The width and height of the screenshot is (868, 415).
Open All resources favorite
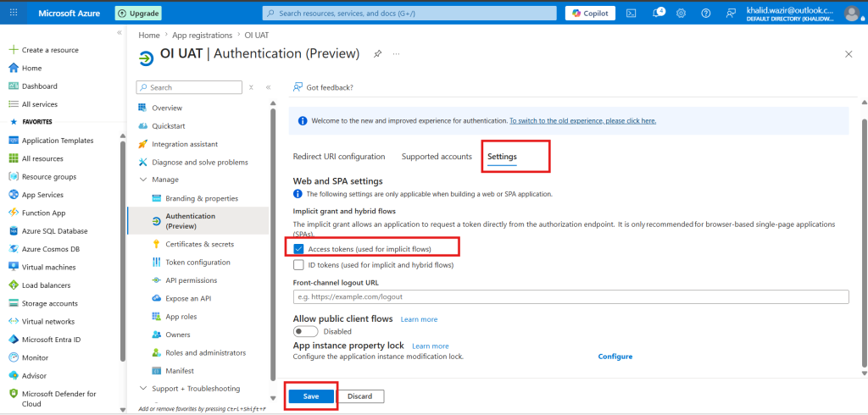point(42,159)
